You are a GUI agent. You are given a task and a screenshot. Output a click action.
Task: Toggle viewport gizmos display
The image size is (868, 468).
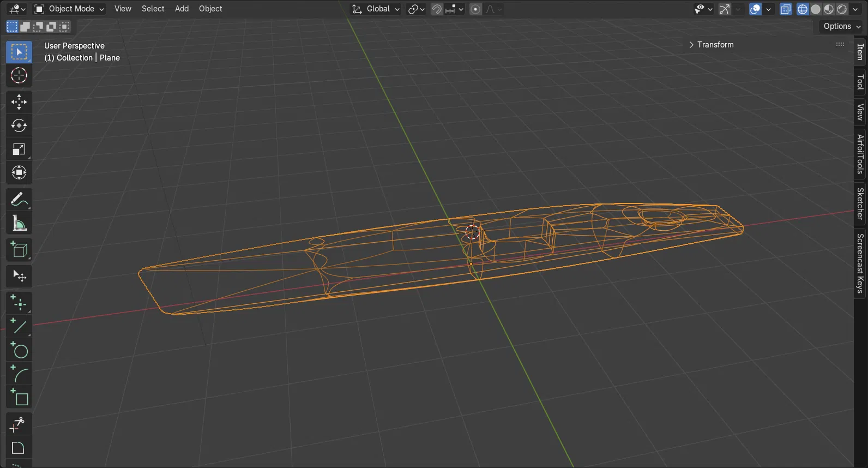click(725, 9)
